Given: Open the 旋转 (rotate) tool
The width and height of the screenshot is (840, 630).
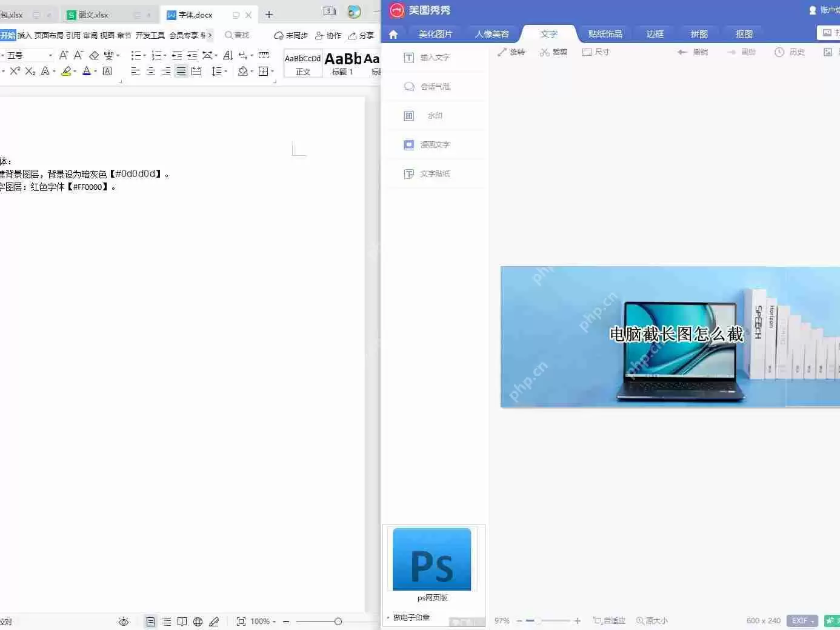Looking at the screenshot, I should (512, 52).
